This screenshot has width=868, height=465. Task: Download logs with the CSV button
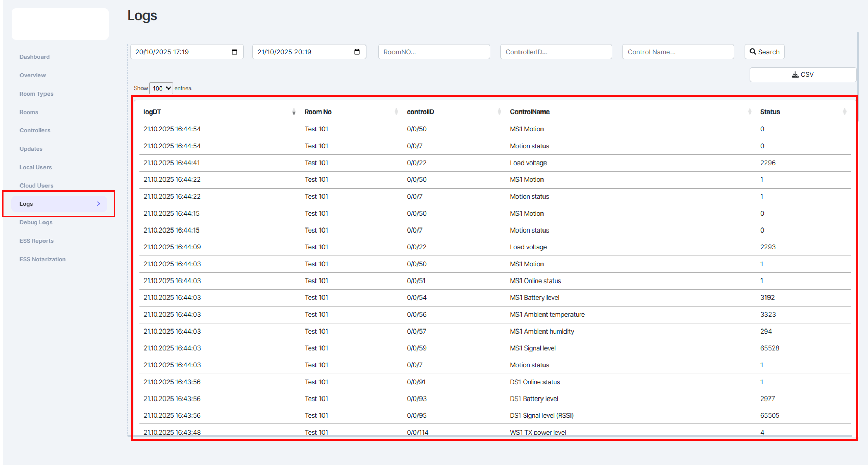point(803,74)
